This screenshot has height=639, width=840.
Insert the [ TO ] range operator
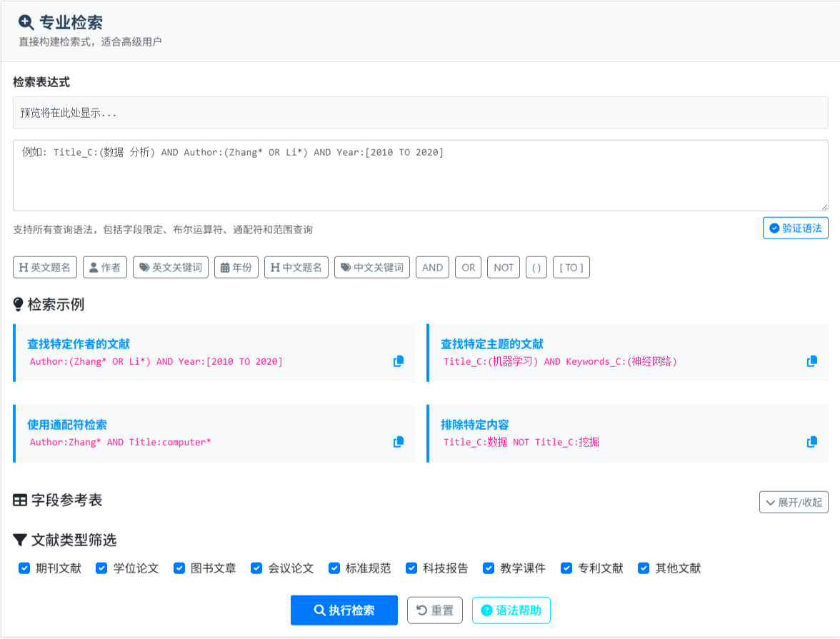(571, 267)
